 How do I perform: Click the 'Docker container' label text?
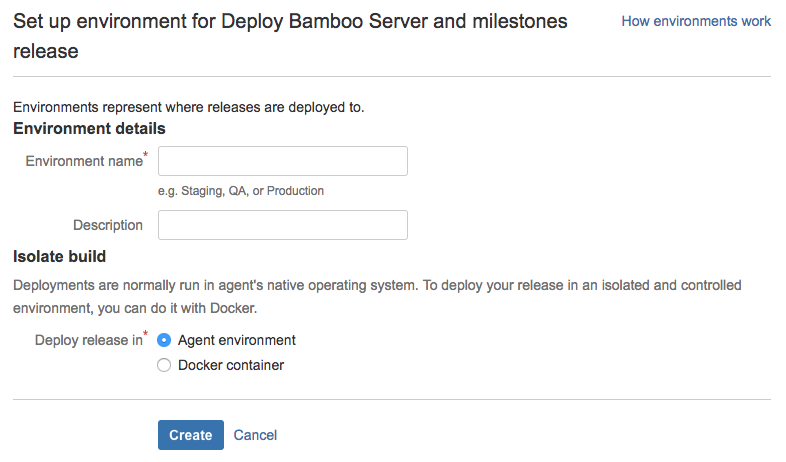pos(231,365)
